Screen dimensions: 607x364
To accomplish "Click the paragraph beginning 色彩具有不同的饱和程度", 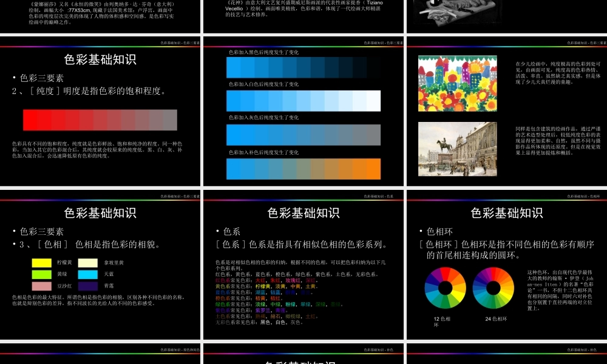I will (x=97, y=150).
